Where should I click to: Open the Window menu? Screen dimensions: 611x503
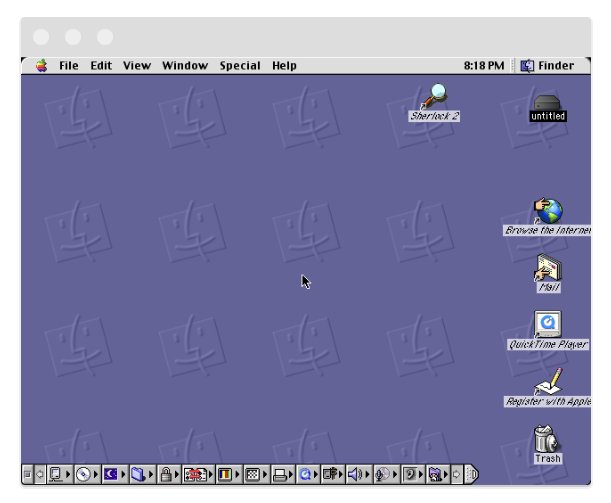tap(185, 65)
